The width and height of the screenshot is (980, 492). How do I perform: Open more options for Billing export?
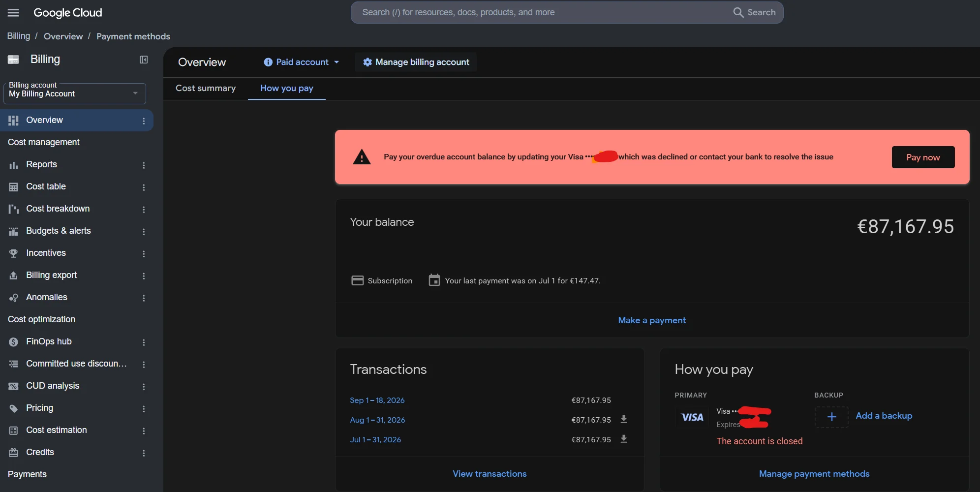point(144,276)
